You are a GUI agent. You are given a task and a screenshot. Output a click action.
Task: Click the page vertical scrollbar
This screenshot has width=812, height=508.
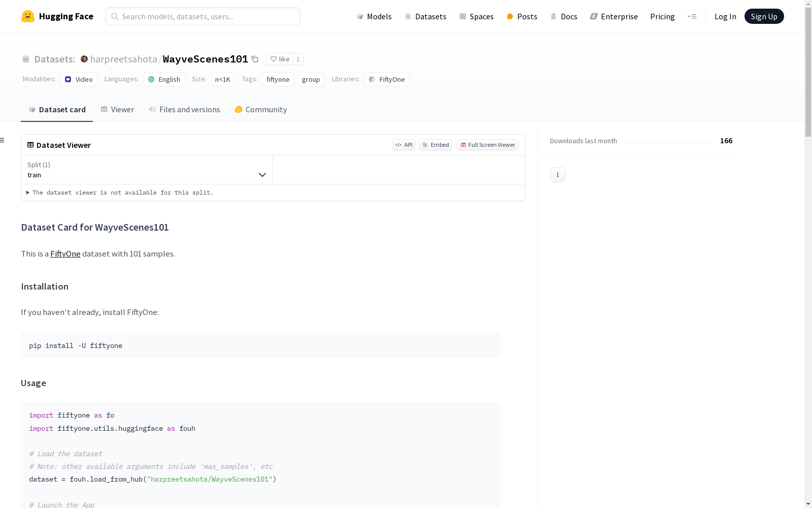coord(808,72)
